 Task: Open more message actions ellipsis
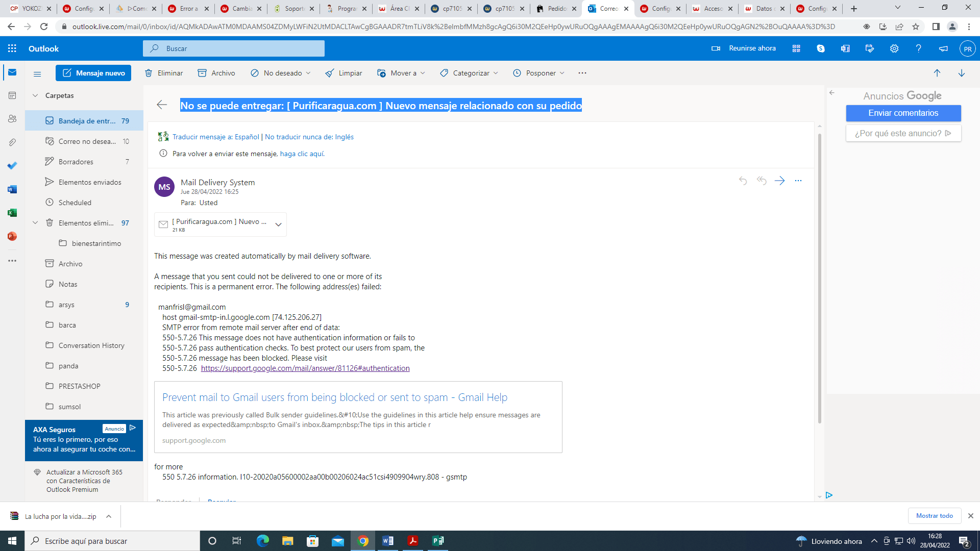(798, 181)
